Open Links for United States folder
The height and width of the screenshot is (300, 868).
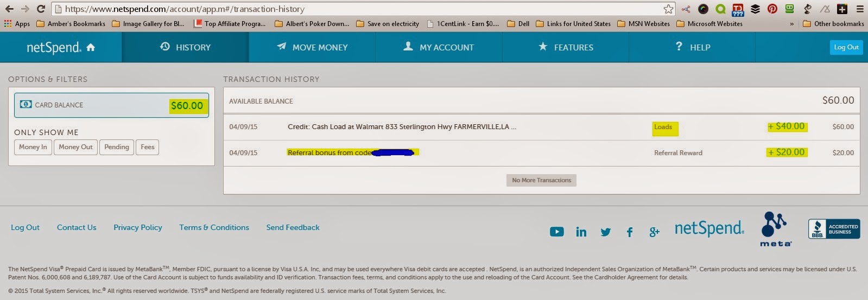(573, 23)
